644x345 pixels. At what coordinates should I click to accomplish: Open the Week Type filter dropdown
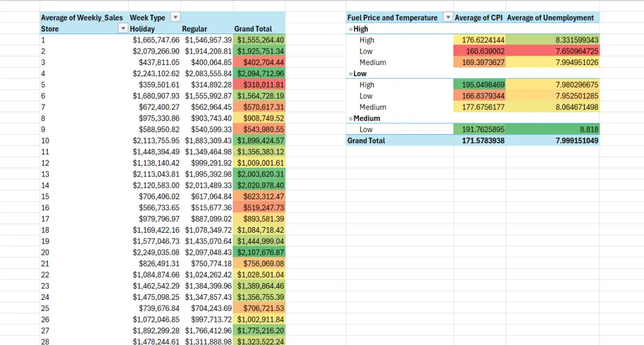click(175, 17)
